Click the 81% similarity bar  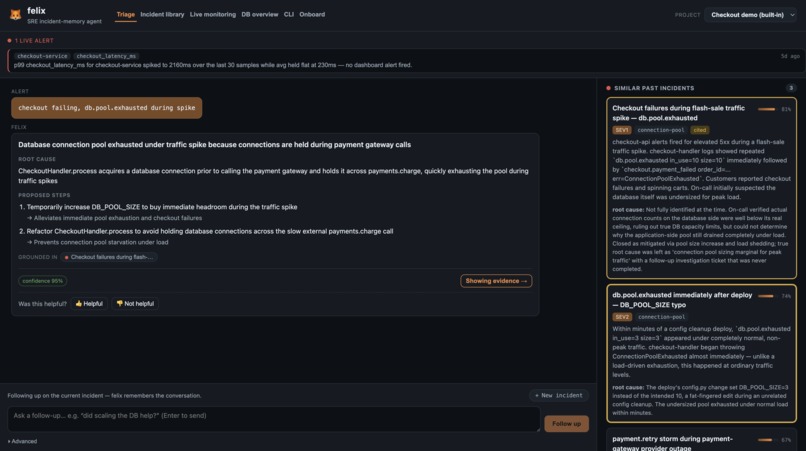[x=766, y=109]
